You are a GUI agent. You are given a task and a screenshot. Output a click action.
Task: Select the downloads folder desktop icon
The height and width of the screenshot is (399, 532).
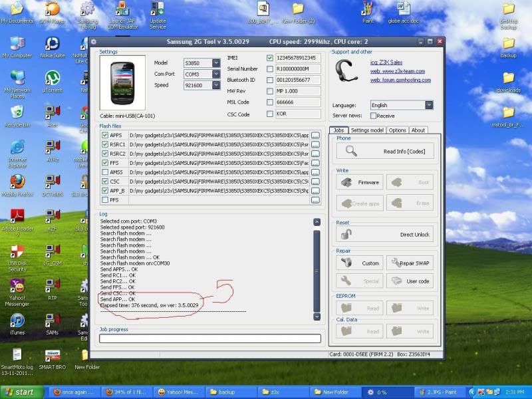click(x=508, y=82)
